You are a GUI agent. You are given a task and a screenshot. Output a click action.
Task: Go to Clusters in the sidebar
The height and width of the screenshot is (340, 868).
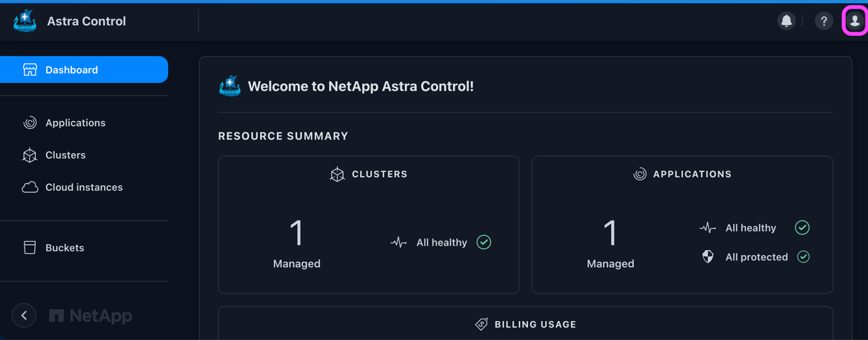(65, 155)
